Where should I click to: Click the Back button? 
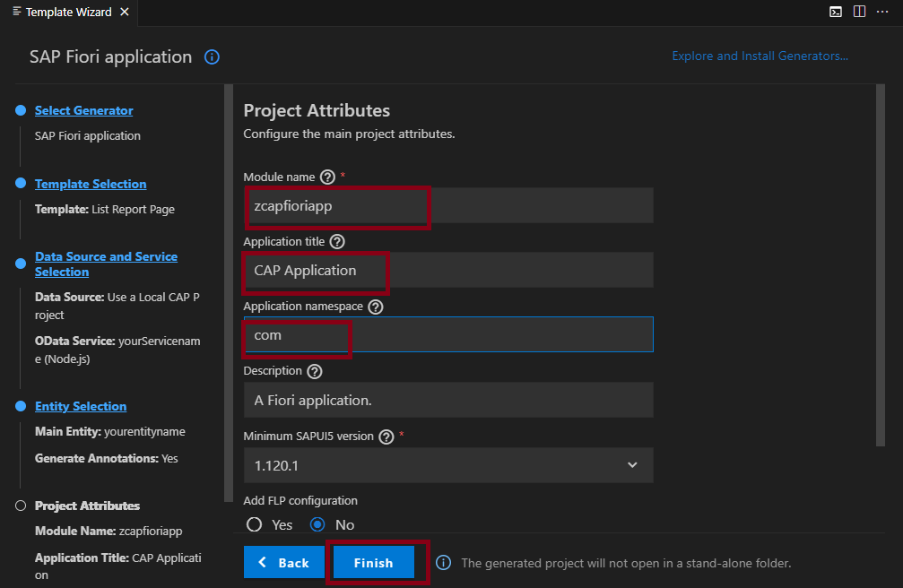[284, 562]
